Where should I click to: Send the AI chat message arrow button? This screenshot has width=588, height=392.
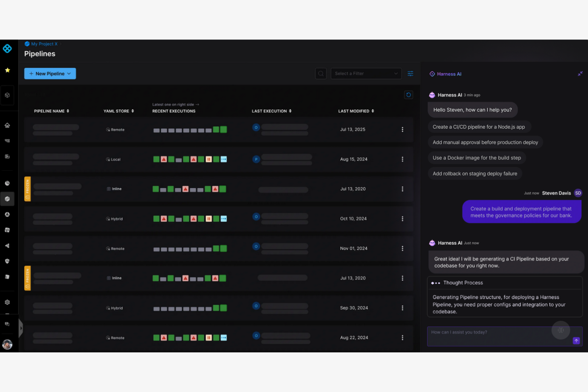[576, 341]
